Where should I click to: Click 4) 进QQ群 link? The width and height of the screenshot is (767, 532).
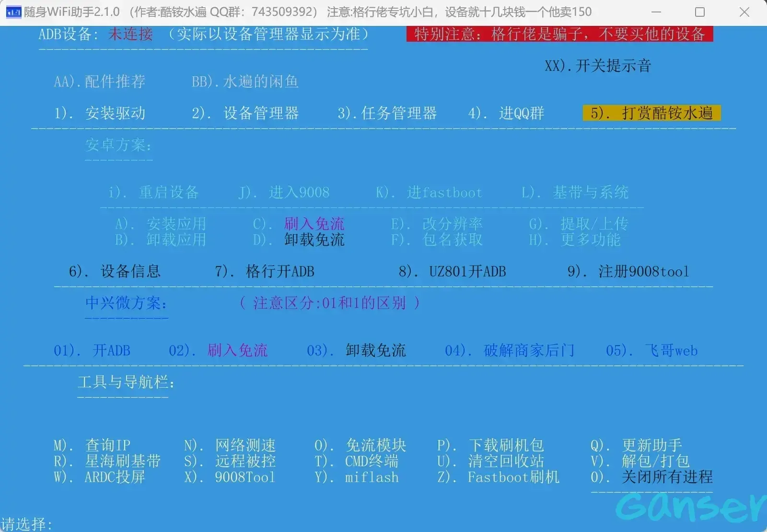[x=506, y=114]
